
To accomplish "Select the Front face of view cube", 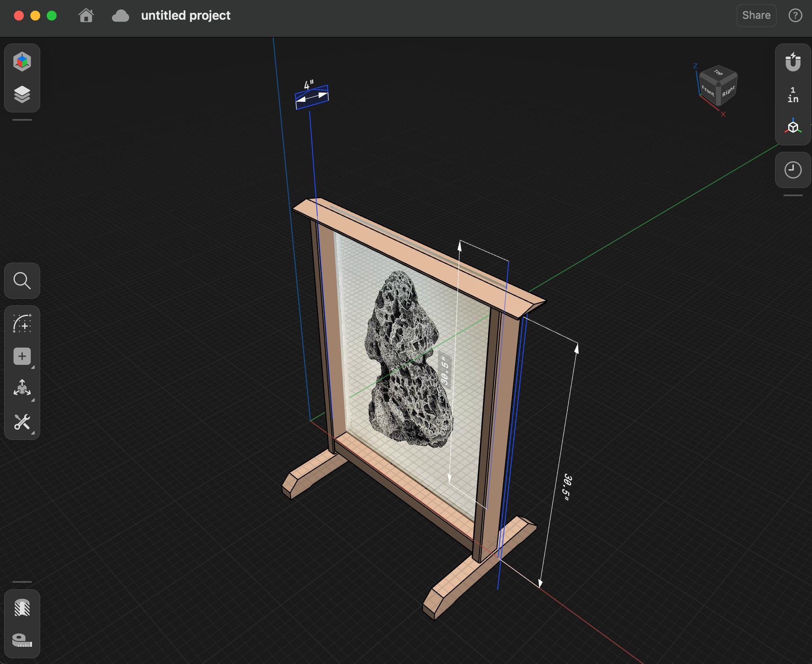I will click(707, 90).
